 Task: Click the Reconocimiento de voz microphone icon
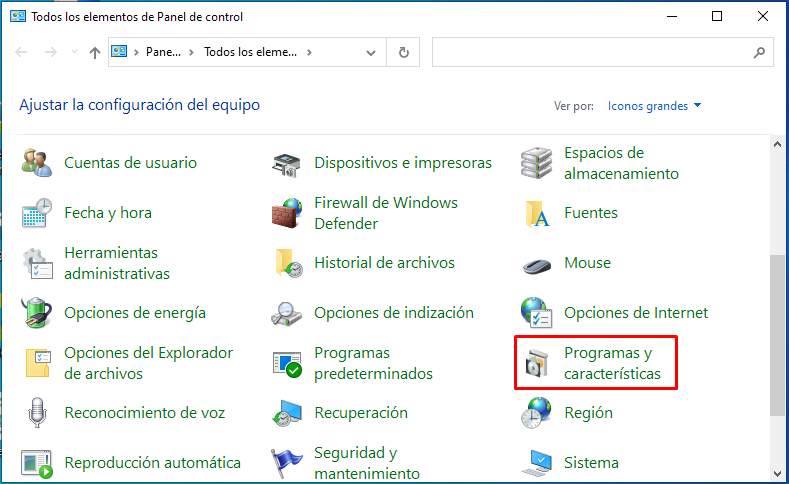37,413
